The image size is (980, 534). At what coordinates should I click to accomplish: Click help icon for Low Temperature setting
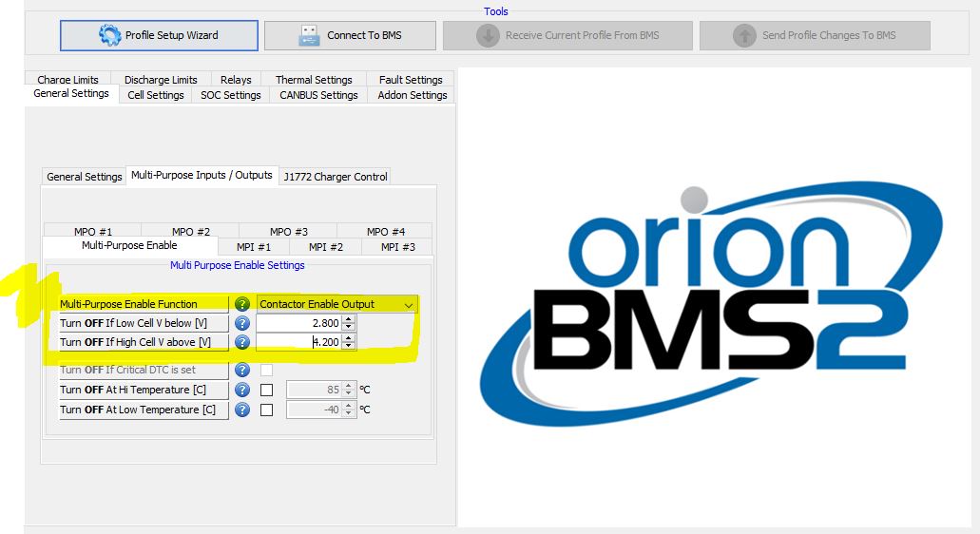242,410
